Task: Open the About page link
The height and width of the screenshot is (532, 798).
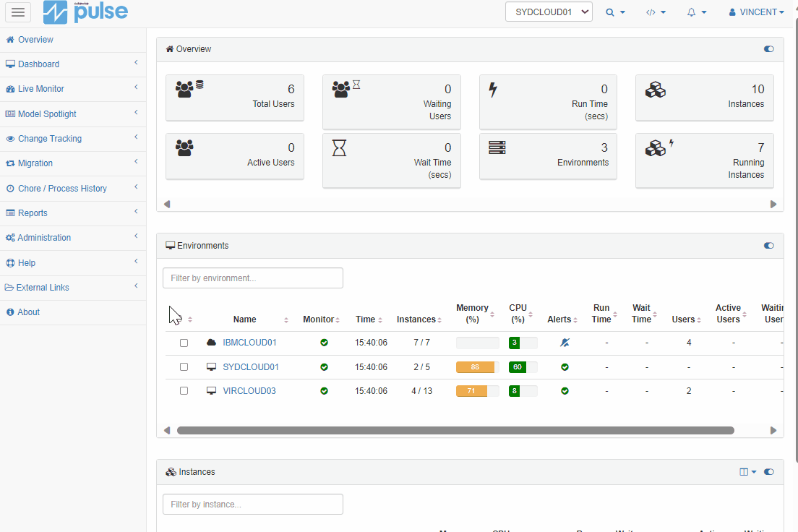Action: 28,312
